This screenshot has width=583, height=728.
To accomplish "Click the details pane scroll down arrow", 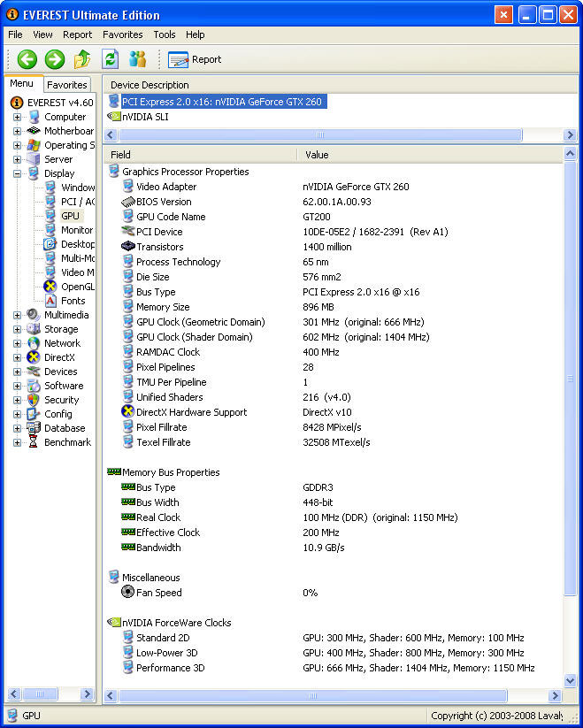I will tap(570, 681).
